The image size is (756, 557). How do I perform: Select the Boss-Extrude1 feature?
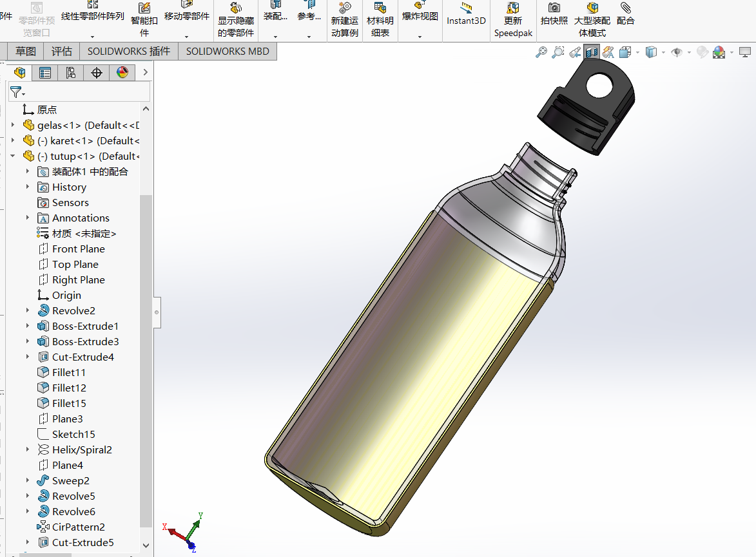coord(78,326)
